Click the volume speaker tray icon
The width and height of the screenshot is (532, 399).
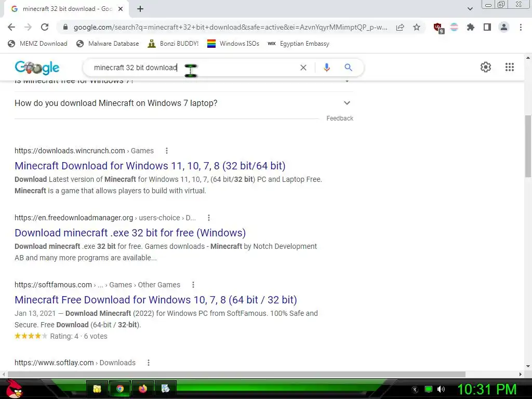pos(441,389)
